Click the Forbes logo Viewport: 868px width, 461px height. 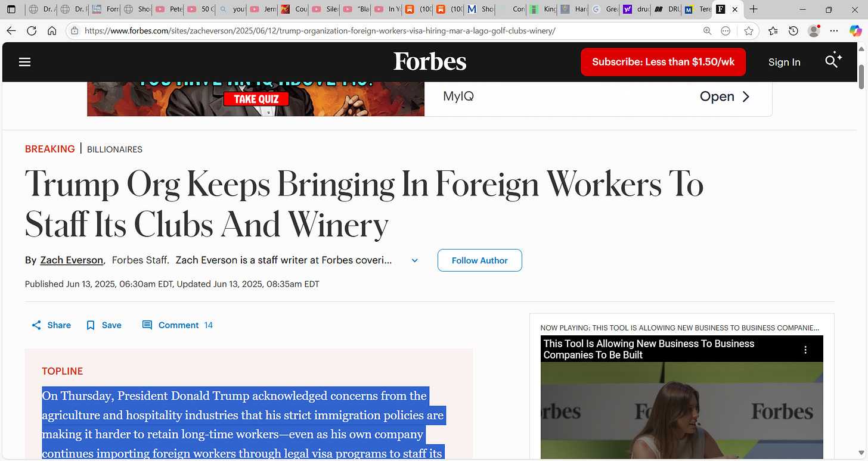430,62
